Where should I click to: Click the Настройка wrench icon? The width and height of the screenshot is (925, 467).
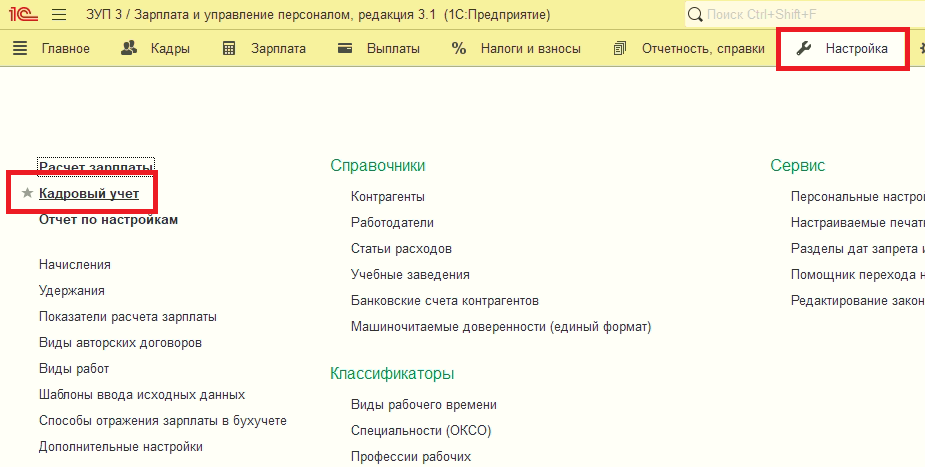coord(803,48)
